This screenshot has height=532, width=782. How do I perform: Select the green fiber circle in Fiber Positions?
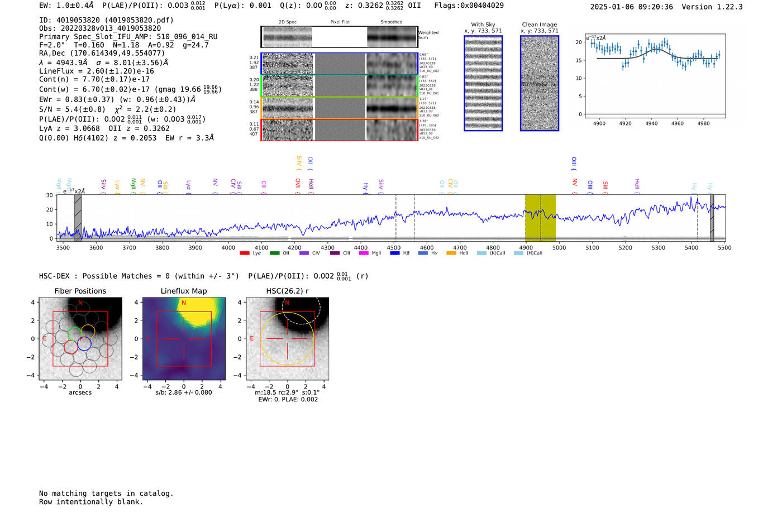click(75, 334)
